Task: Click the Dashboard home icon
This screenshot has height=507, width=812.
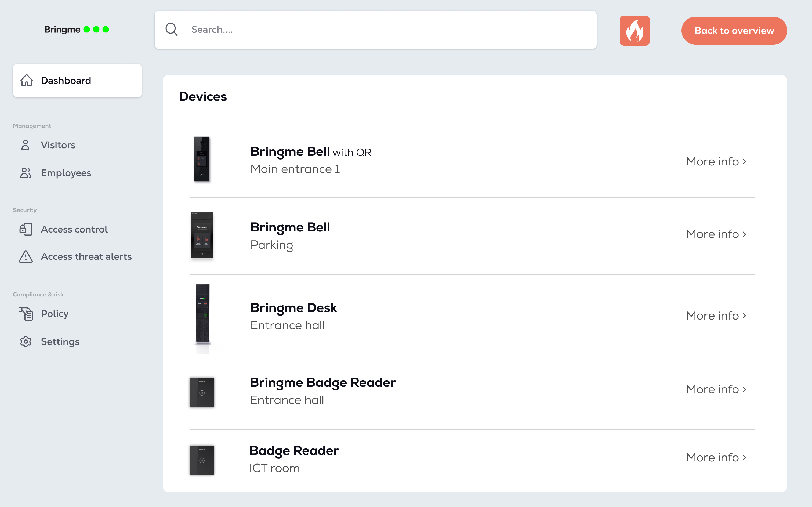Action: pos(27,80)
